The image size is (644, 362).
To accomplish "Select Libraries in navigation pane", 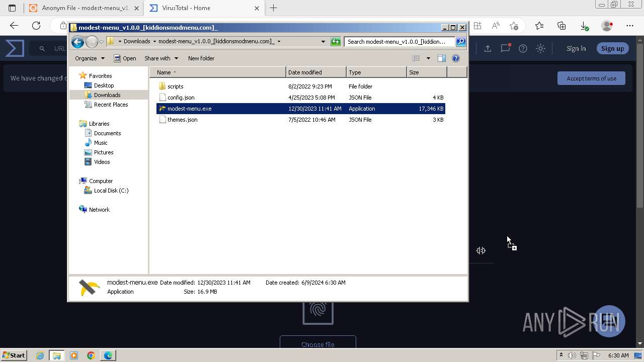I will coord(99,124).
